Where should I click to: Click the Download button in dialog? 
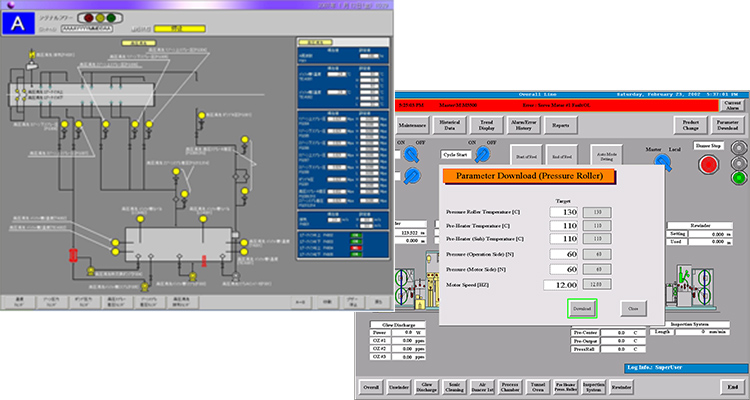582,309
